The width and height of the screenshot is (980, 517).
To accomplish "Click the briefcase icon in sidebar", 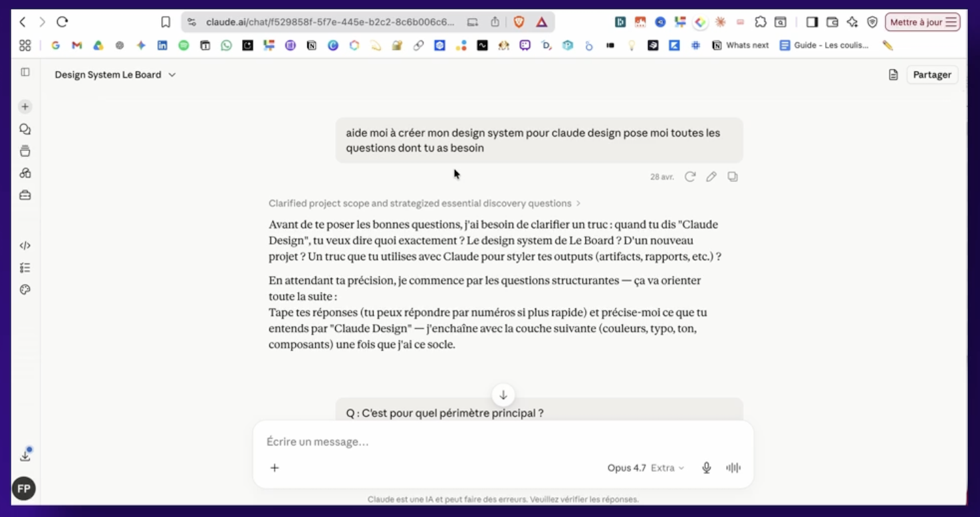I will [25, 195].
